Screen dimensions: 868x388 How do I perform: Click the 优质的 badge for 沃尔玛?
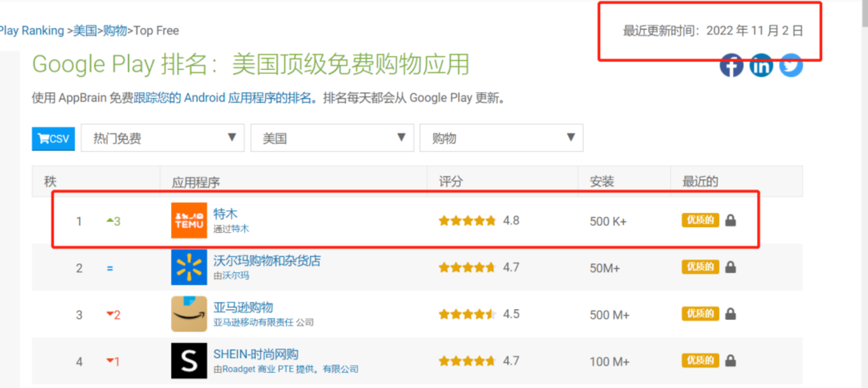click(700, 267)
